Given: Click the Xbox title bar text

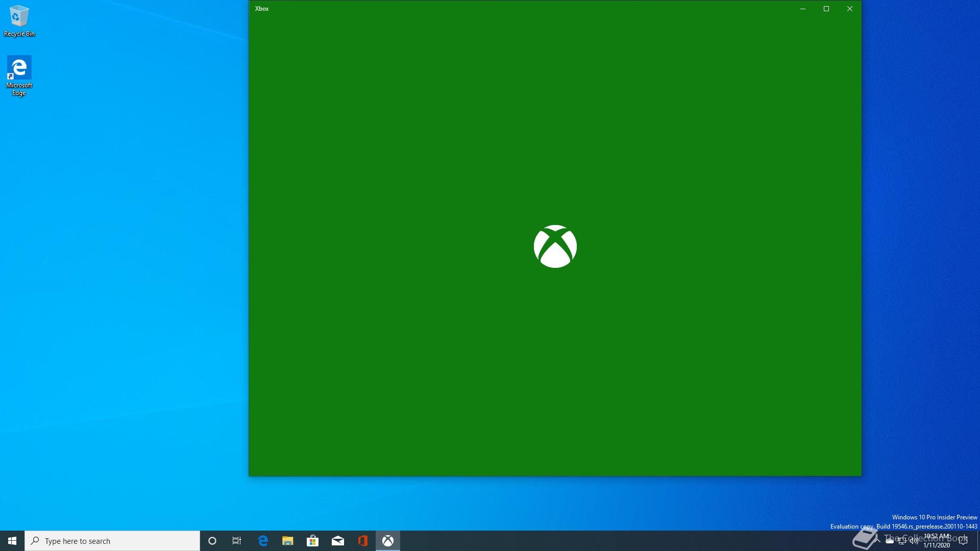Looking at the screenshot, I should pos(262,9).
